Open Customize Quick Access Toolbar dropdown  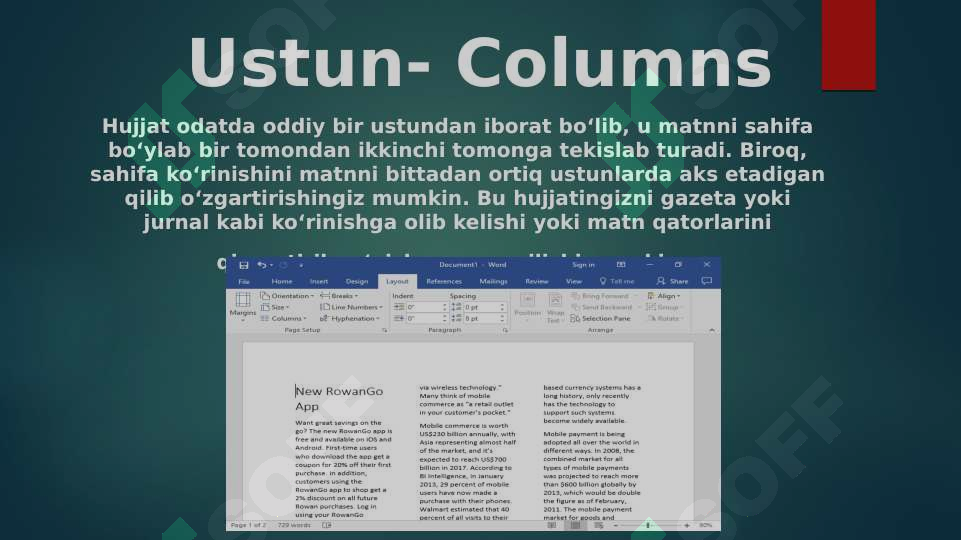click(x=301, y=265)
